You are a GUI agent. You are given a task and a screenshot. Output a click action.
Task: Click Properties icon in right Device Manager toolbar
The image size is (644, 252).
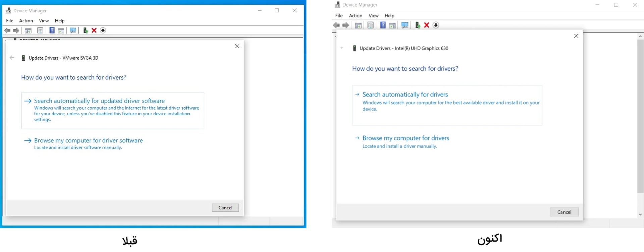(371, 25)
